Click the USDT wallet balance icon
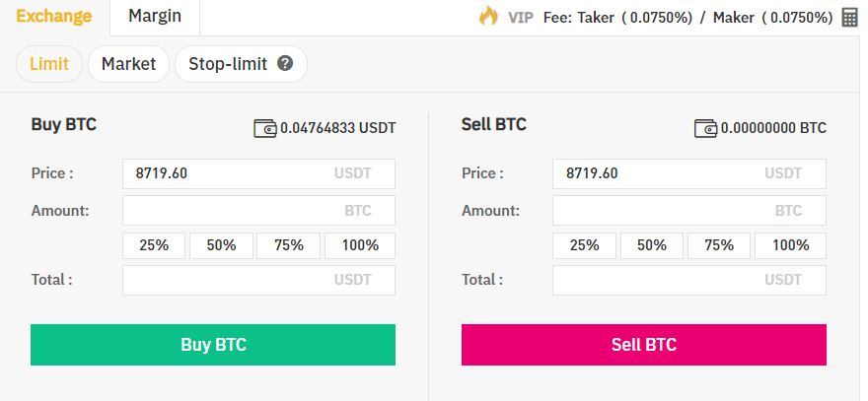The height and width of the screenshot is (401, 868). click(264, 128)
